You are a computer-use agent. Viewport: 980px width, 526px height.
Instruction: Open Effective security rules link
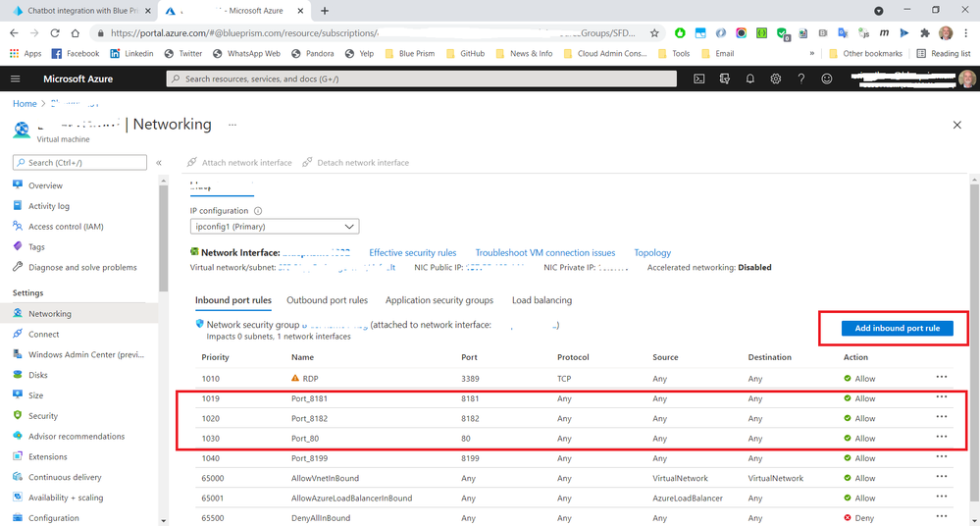point(412,253)
